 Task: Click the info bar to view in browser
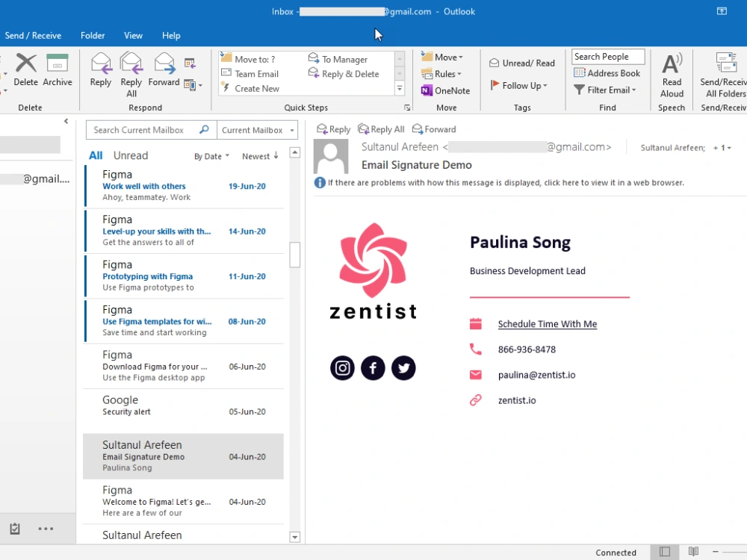pos(500,183)
